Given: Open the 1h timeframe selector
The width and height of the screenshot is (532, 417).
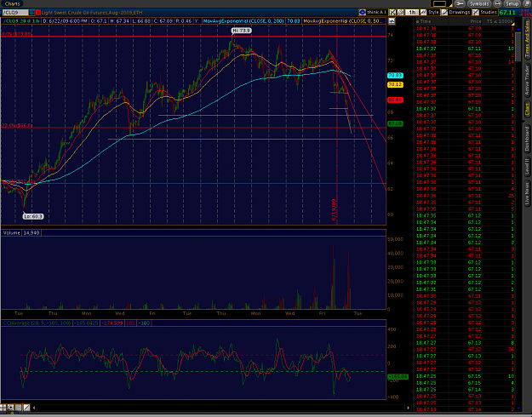Looking at the screenshot, I should (x=412, y=12).
